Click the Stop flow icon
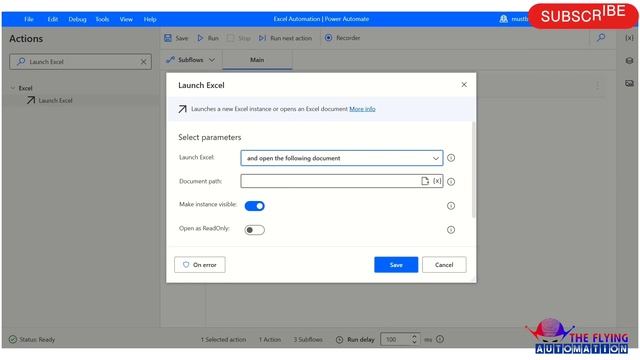Image resolution: width=640 pixels, height=360 pixels. tap(231, 38)
